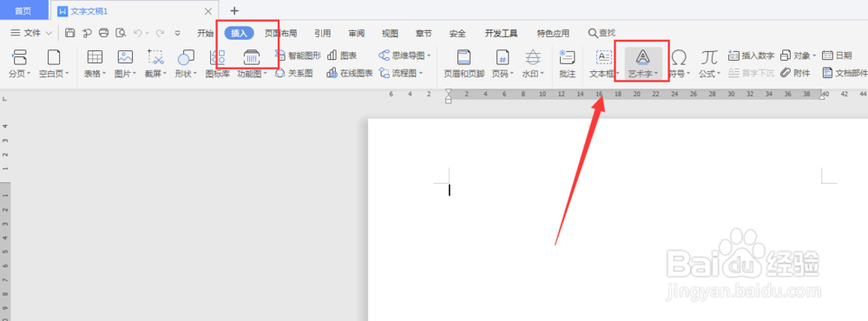Image resolution: width=868 pixels, height=321 pixels.
Task: Click the first-line indent marker on ruler
Action: [x=449, y=91]
